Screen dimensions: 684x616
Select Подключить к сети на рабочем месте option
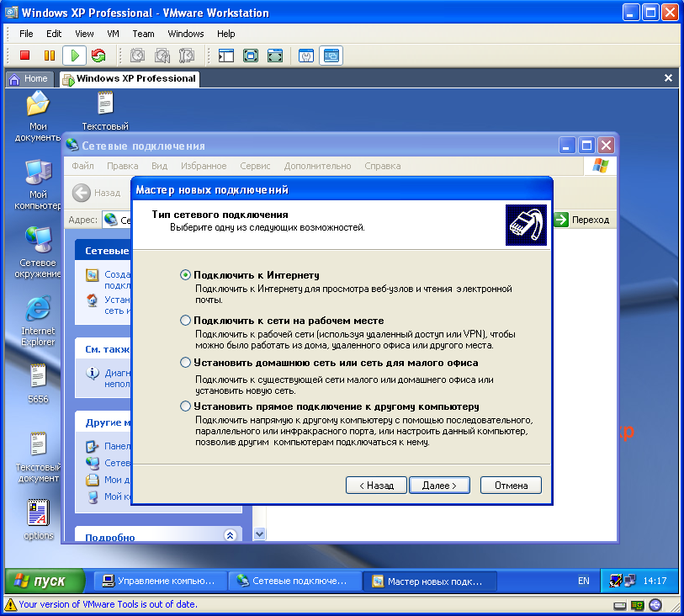pos(185,321)
